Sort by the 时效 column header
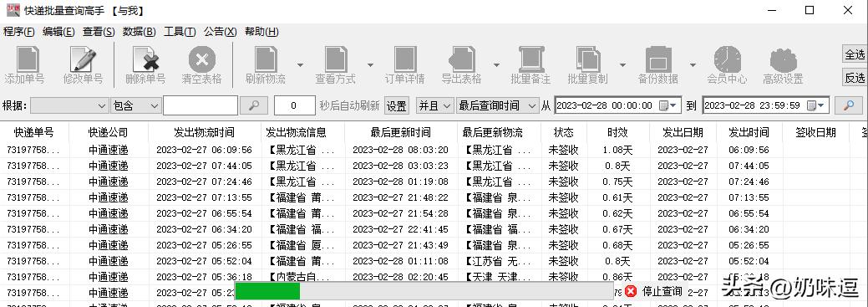The height and width of the screenshot is (307, 868). pyautogui.click(x=617, y=132)
